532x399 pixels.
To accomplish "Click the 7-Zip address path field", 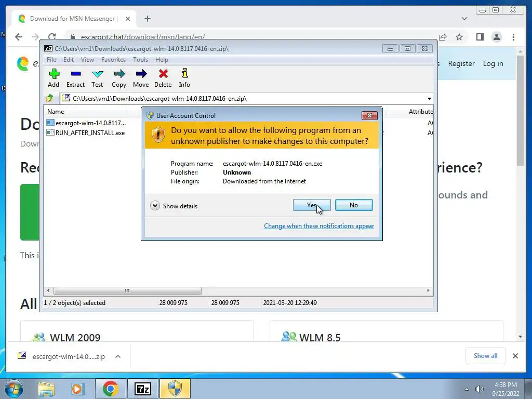I will pos(243,98).
